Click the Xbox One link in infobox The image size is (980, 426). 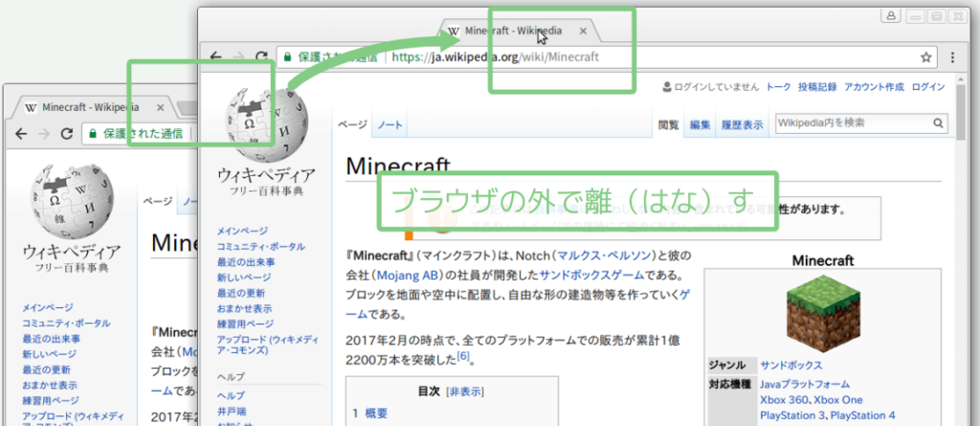838,400
